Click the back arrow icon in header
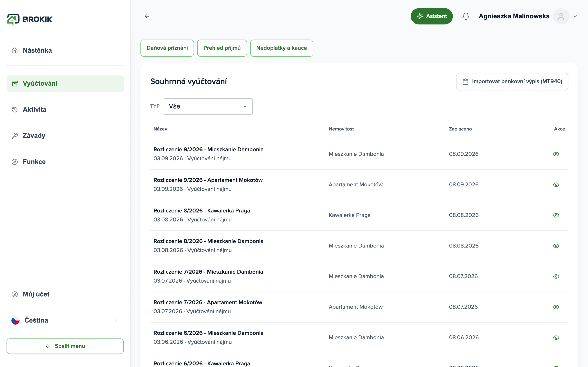 [147, 16]
